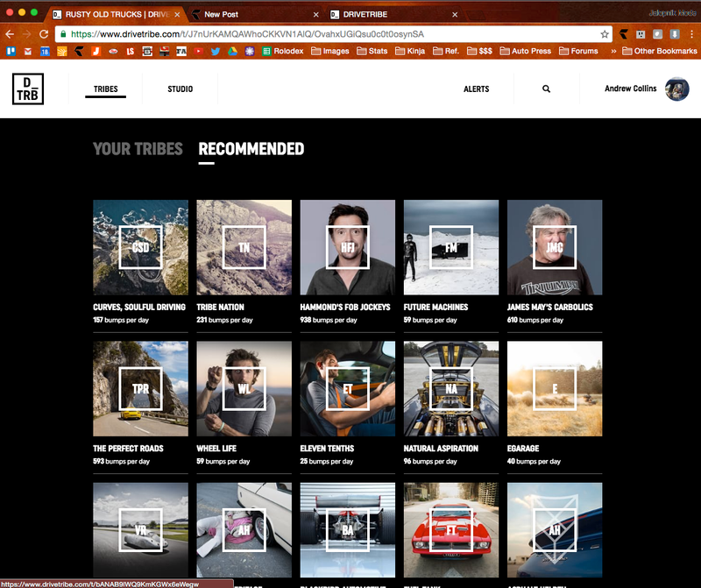Close the New Post browser tab
This screenshot has height=588, width=701.
(316, 15)
